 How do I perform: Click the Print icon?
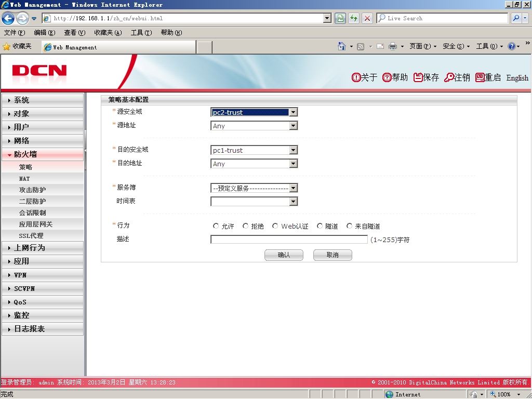coord(393,46)
